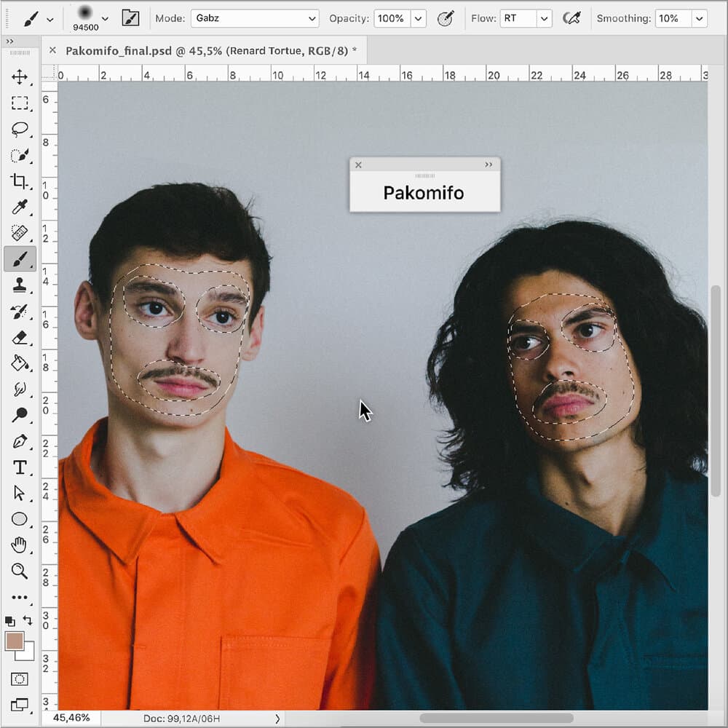Edit the zoom percentage field 45,46%
The image size is (728, 728).
pos(71,718)
